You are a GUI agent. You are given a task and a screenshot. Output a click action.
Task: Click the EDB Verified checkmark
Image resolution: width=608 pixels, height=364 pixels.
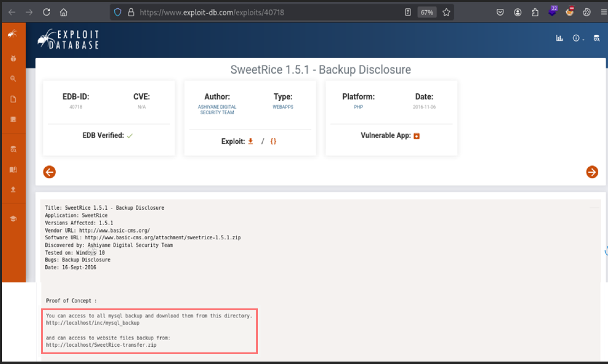(x=130, y=135)
